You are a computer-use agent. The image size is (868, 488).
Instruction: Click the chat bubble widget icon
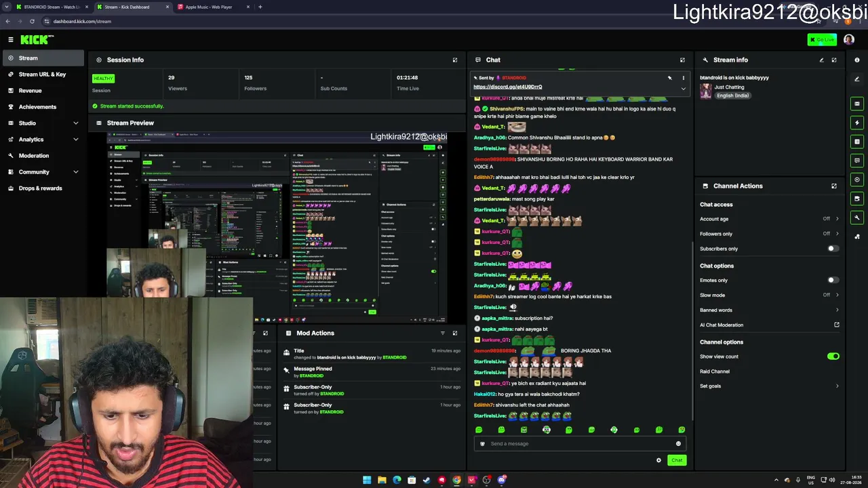pyautogui.click(x=857, y=161)
